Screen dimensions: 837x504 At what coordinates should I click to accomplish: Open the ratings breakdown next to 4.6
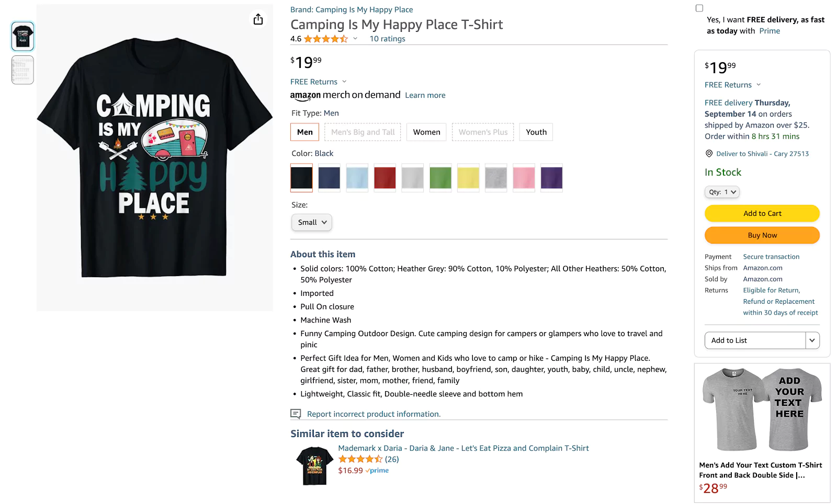pos(355,38)
